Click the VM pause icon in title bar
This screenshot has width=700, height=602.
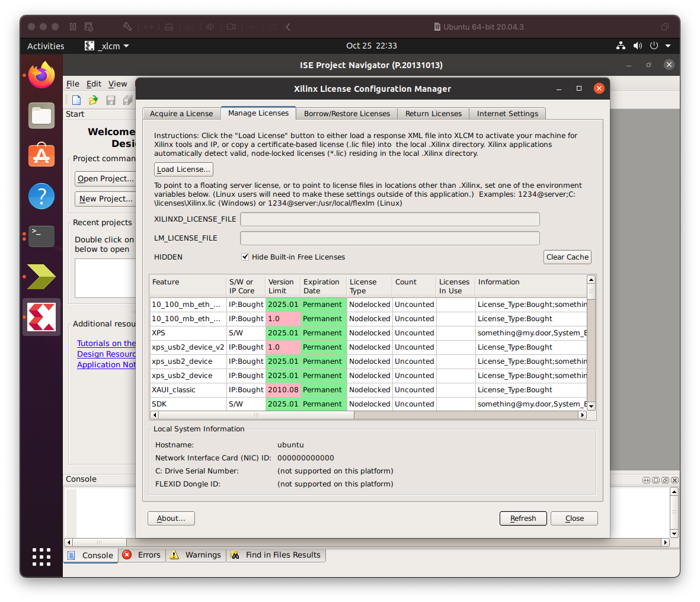pyautogui.click(x=73, y=27)
